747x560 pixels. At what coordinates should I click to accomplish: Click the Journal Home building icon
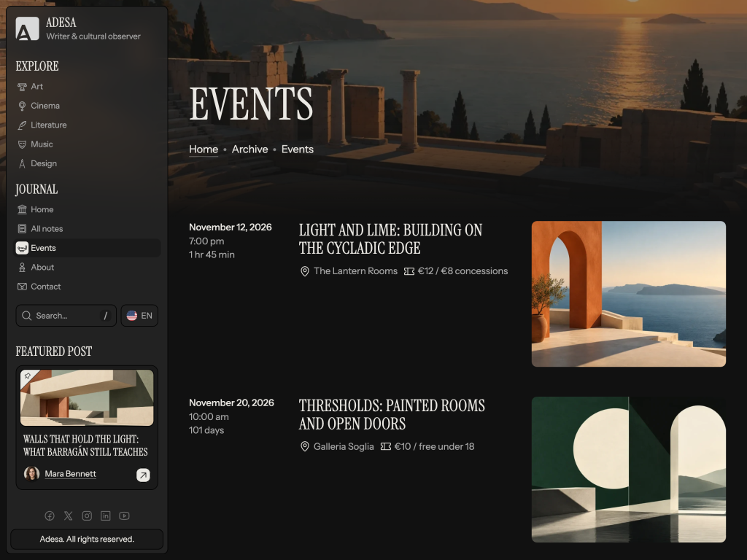click(22, 209)
